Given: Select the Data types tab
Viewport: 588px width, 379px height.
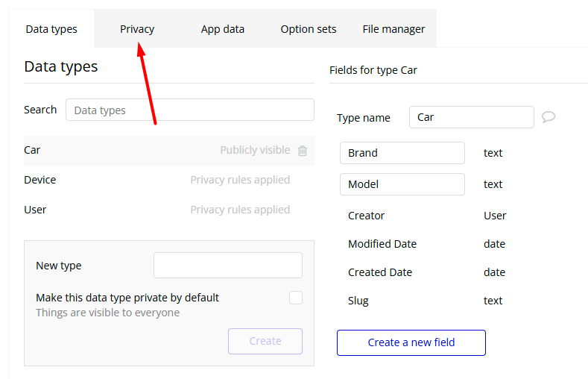Looking at the screenshot, I should (x=51, y=29).
